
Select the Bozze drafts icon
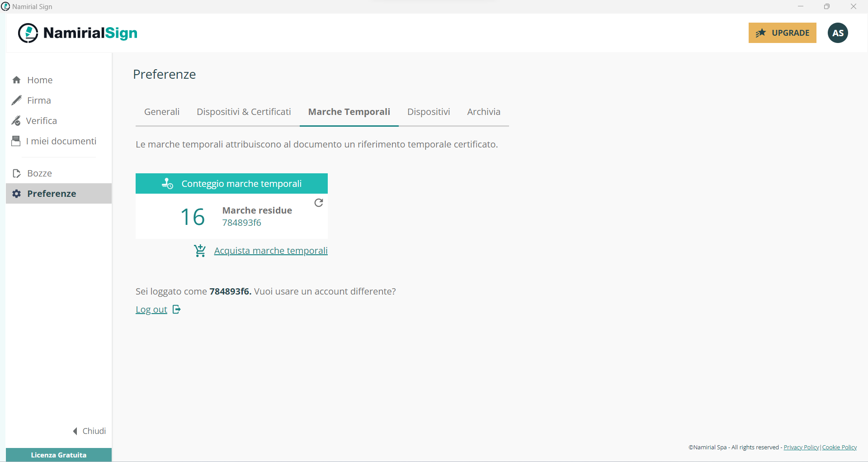17,173
